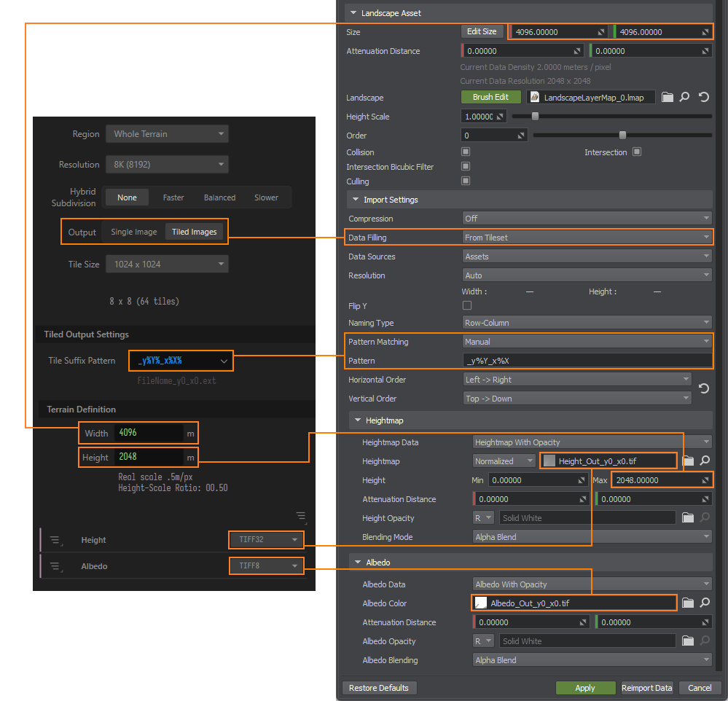Open Resolution dropdown showing 8K (8192)
728x701 pixels.
click(x=167, y=165)
